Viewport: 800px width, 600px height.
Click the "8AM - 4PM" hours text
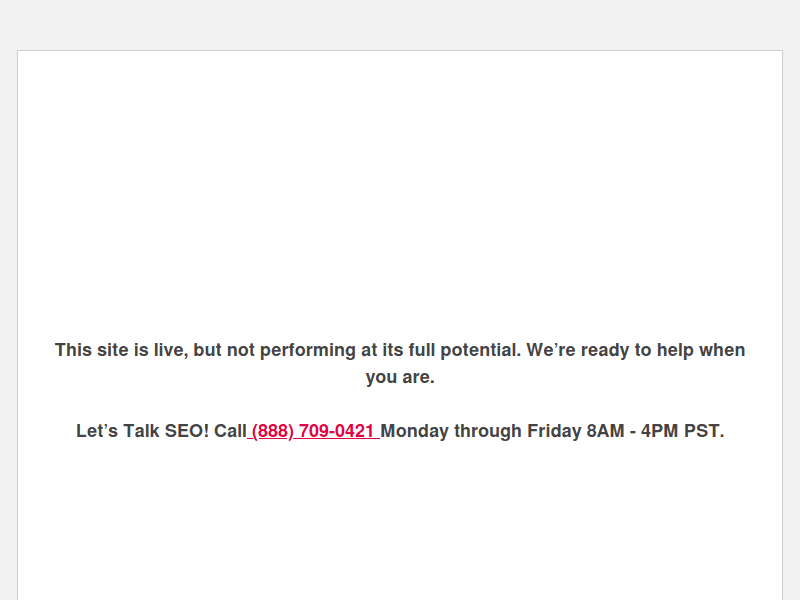point(632,431)
